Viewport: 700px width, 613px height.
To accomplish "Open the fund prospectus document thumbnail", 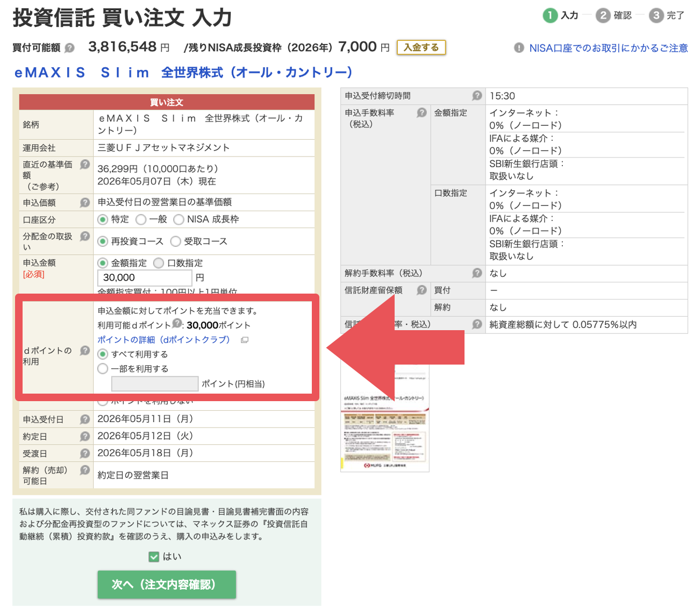I will pos(385,417).
